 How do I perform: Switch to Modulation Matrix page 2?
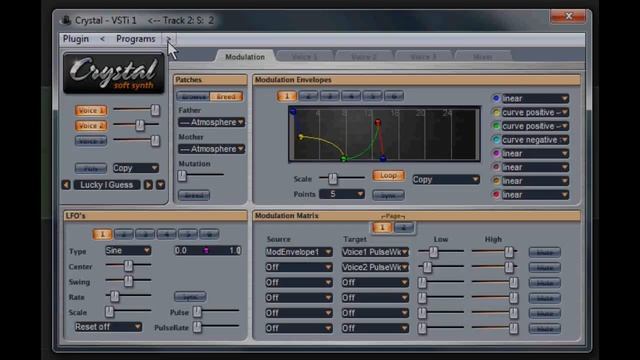pos(404,227)
